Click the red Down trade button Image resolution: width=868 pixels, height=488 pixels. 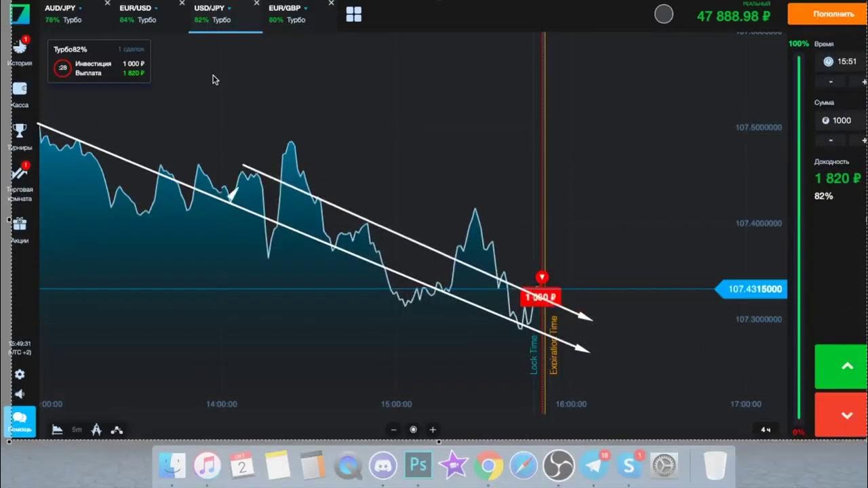[842, 415]
